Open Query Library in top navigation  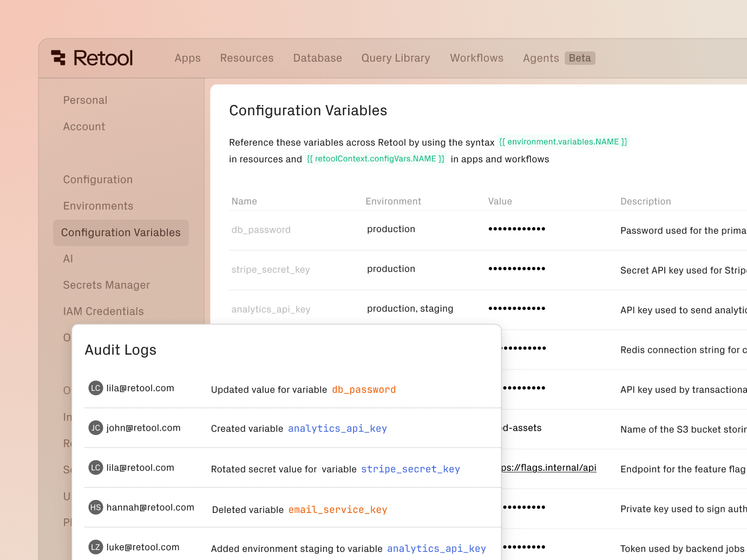(396, 58)
